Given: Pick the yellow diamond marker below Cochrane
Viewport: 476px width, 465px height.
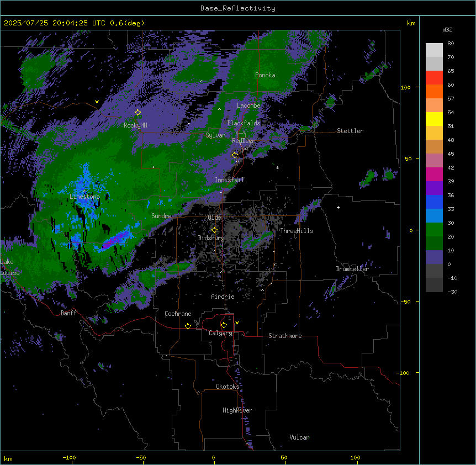Looking at the screenshot, I should tap(188, 326).
